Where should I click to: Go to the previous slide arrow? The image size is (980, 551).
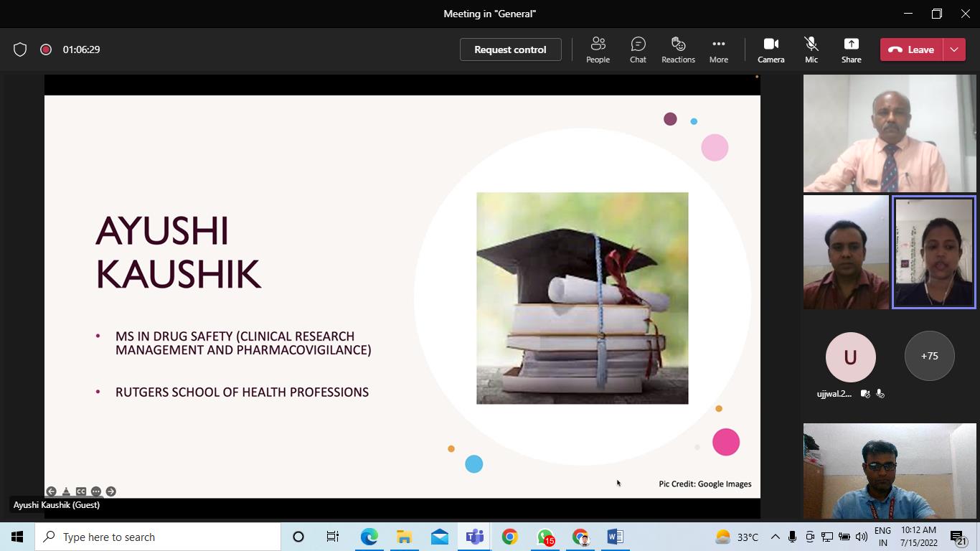coord(51,491)
